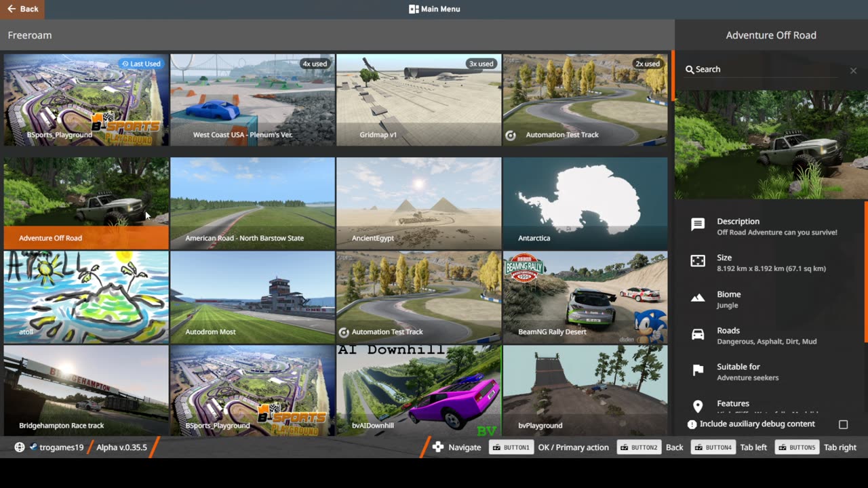Click the Steam icon next to trogames19
The width and height of the screenshot is (868, 488).
click(x=33, y=447)
